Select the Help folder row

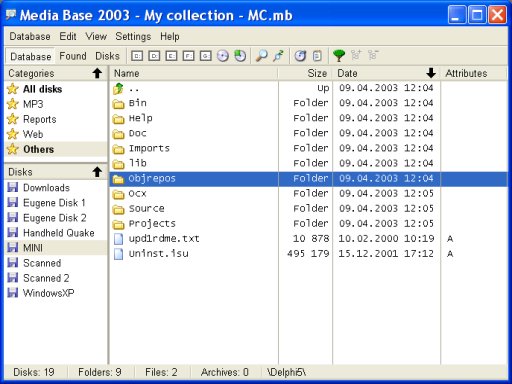[308, 118]
